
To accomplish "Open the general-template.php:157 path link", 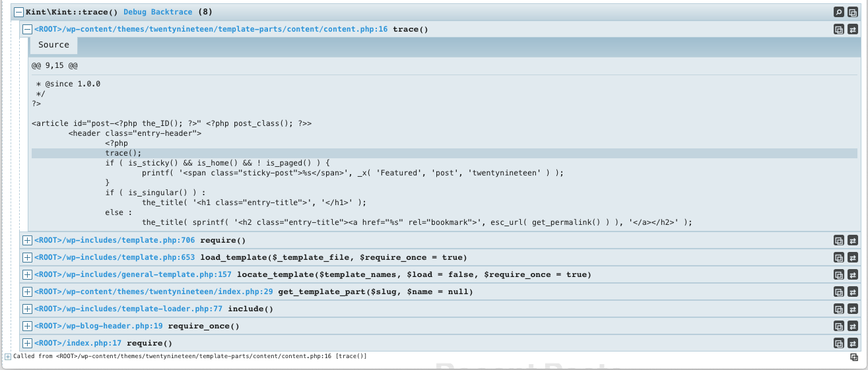I will (133, 274).
